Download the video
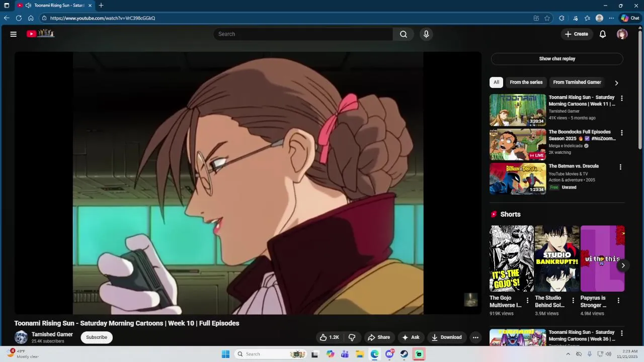The image size is (644, 362). pyautogui.click(x=446, y=337)
